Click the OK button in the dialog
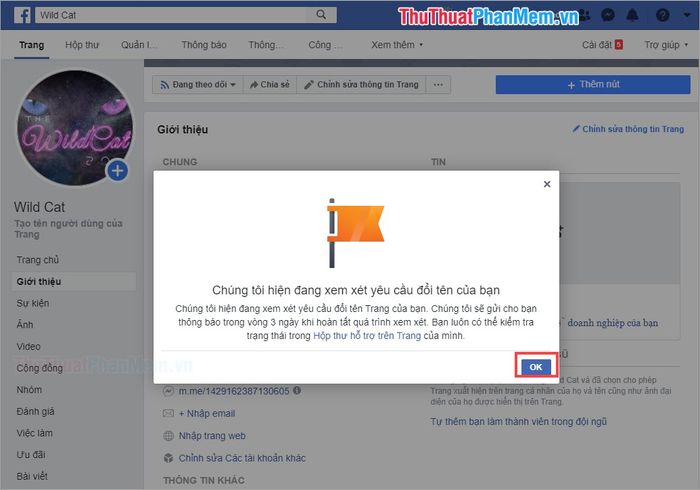This screenshot has height=490, width=700. click(x=536, y=367)
